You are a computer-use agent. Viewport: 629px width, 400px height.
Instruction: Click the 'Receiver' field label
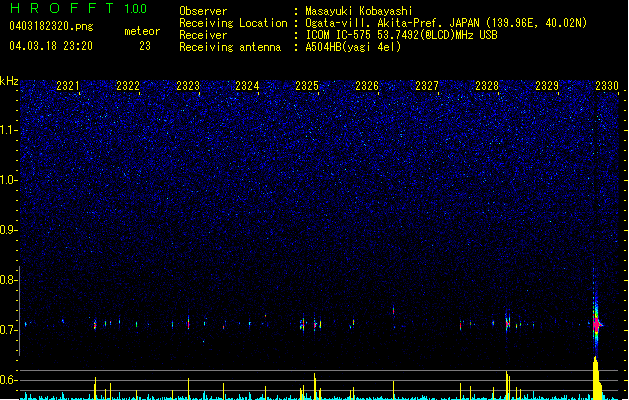pyautogui.click(x=203, y=35)
